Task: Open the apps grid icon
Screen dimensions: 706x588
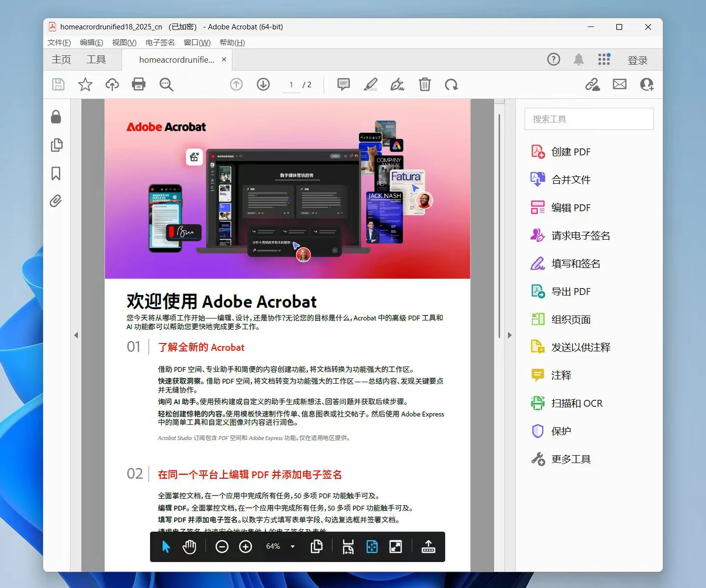Action: click(x=604, y=59)
